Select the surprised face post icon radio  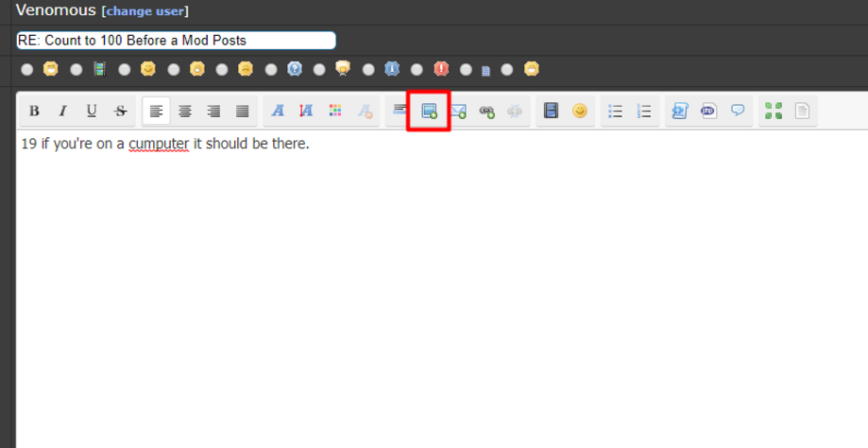174,69
